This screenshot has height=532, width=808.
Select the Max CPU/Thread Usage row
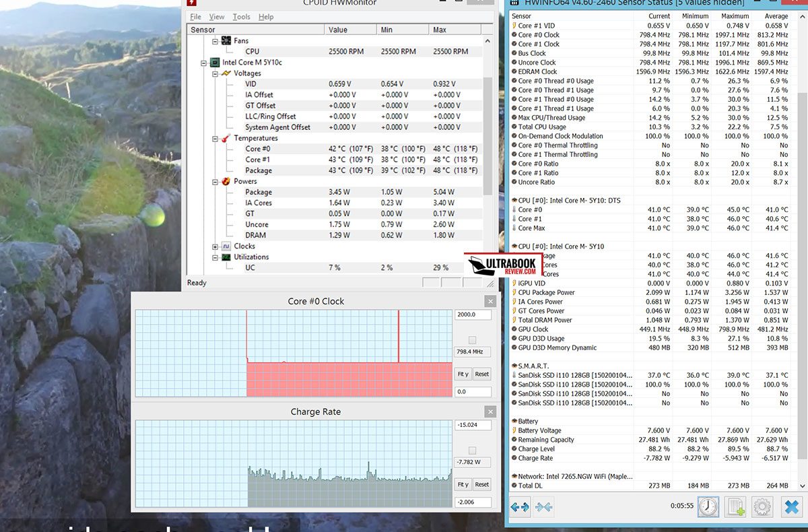tap(650, 118)
